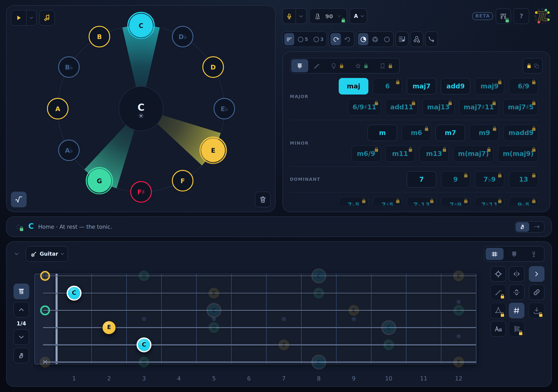Viewport: 558px width, 392px height.
Task: Select the circle 3 option
Action: point(318,39)
